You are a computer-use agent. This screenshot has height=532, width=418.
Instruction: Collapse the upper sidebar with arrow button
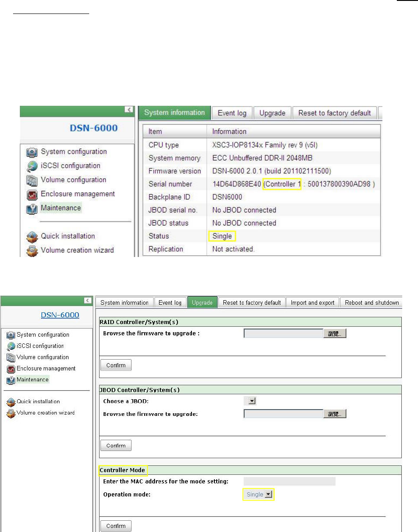point(129,109)
